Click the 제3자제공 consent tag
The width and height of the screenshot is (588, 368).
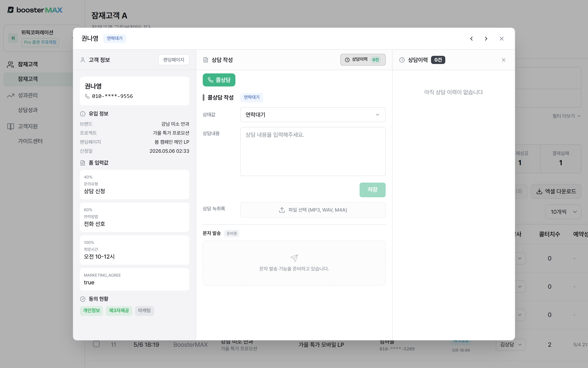click(119, 311)
